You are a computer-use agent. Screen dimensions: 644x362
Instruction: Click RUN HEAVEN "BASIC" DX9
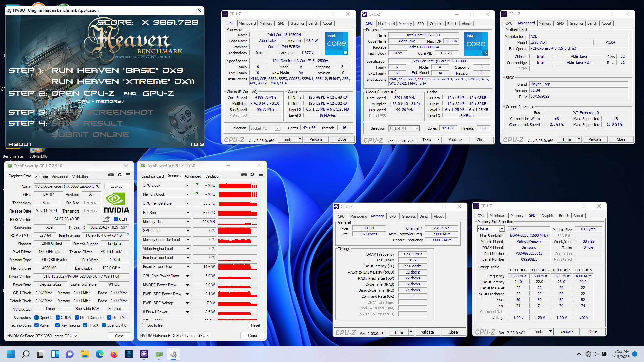117,71
